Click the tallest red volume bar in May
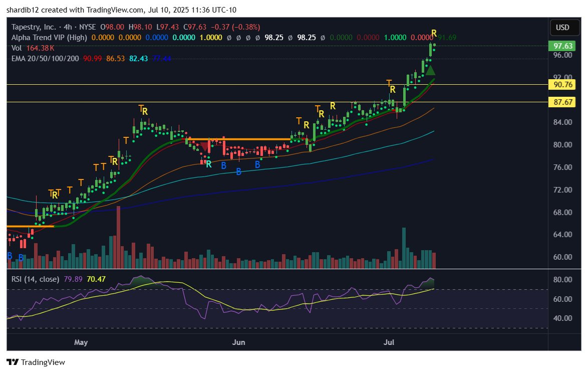588x373 pixels. tap(119, 237)
